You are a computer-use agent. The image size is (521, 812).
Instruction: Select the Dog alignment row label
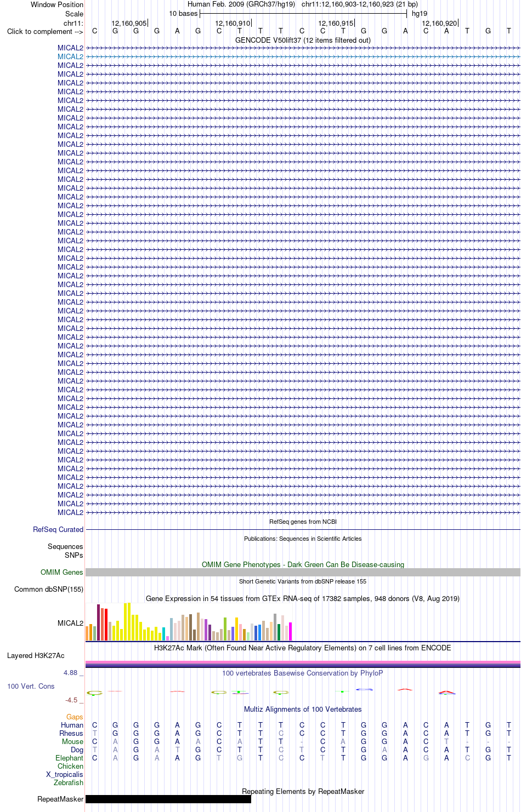77,750
